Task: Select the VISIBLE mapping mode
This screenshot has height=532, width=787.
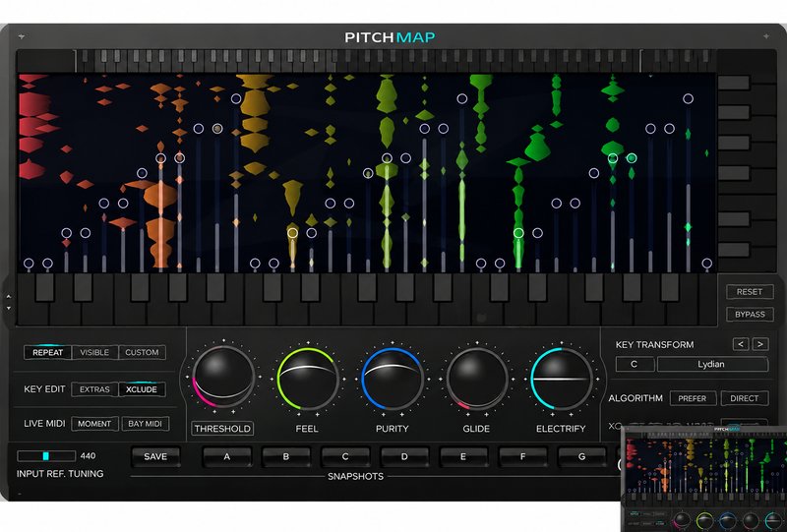Action: pyautogui.click(x=94, y=352)
